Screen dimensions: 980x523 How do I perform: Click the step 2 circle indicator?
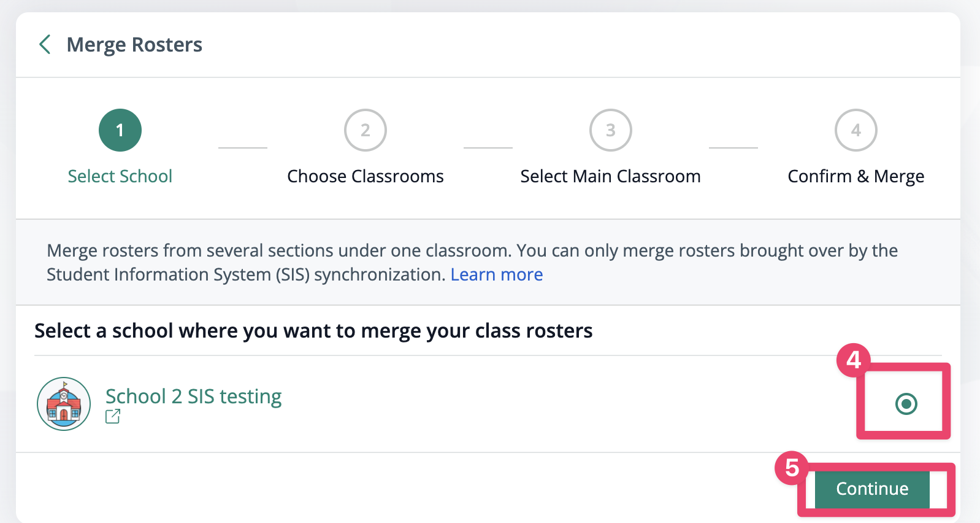(366, 130)
